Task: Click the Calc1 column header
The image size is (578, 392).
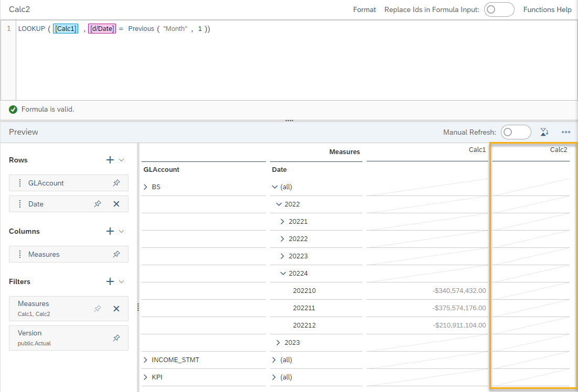Action: coord(477,150)
